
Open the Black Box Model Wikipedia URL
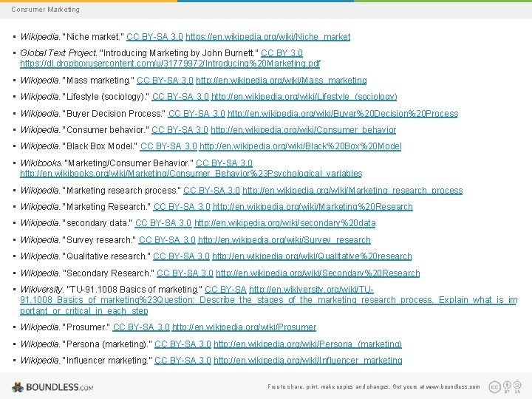[300, 146]
